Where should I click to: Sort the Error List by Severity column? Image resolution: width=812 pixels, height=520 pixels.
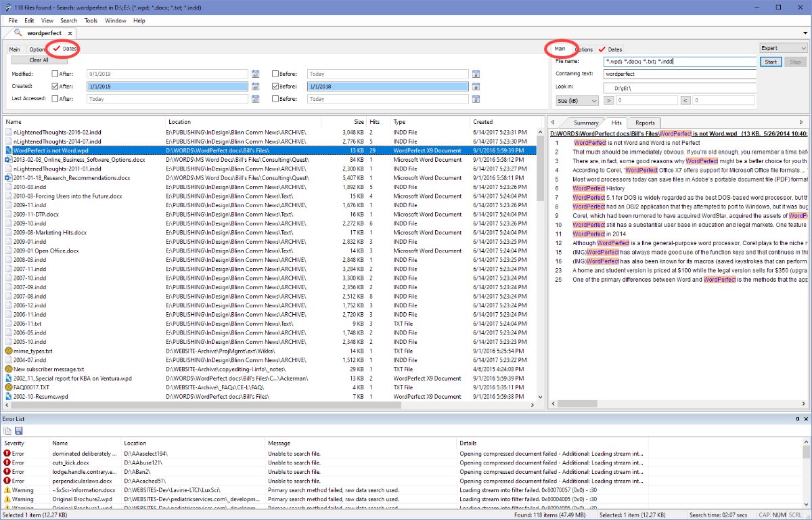(24, 443)
